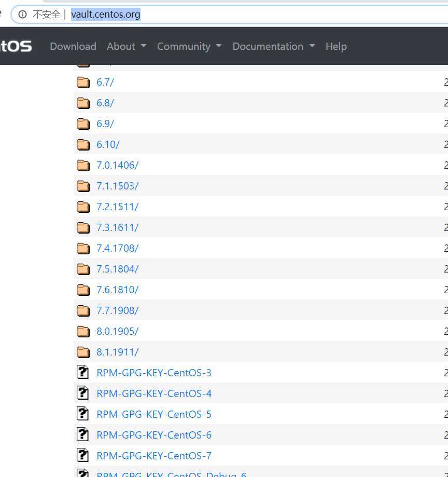
Task: Click the folder icon beside 7.0.1406/
Action: (x=83, y=165)
